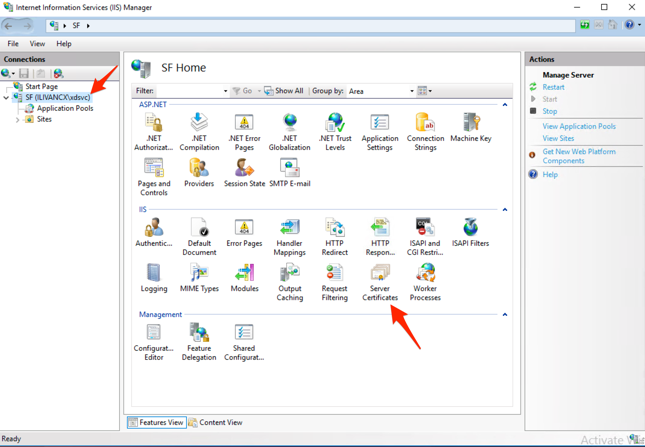Open the Go options dropdown arrow

(259, 91)
